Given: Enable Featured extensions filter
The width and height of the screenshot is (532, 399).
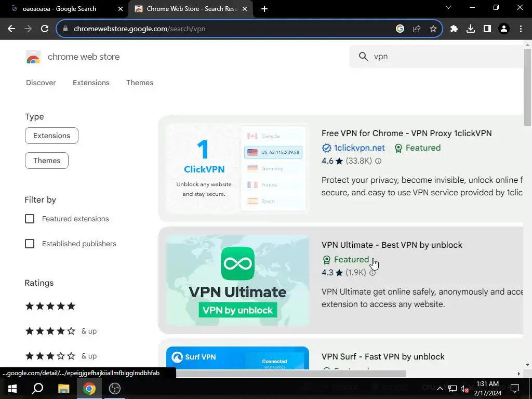Looking at the screenshot, I should [x=30, y=219].
